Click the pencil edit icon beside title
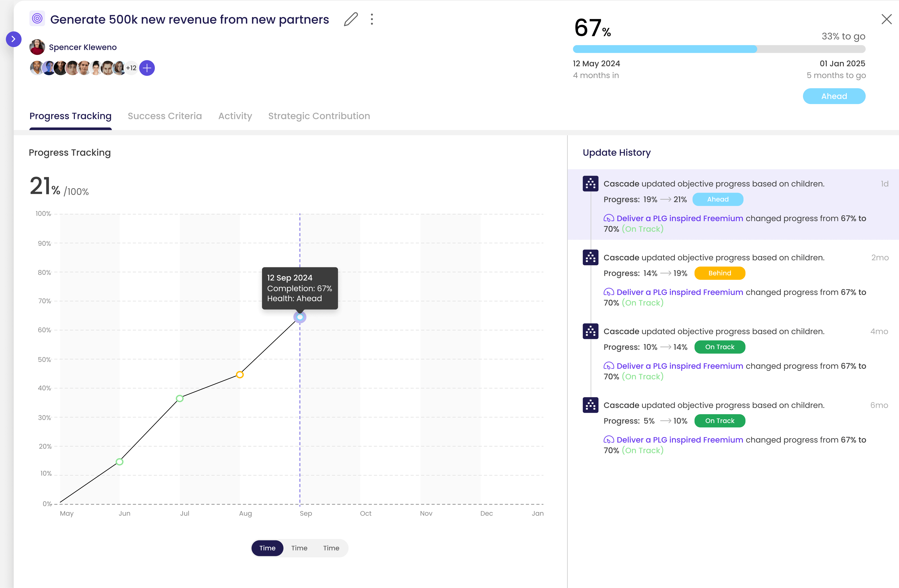 coord(350,19)
